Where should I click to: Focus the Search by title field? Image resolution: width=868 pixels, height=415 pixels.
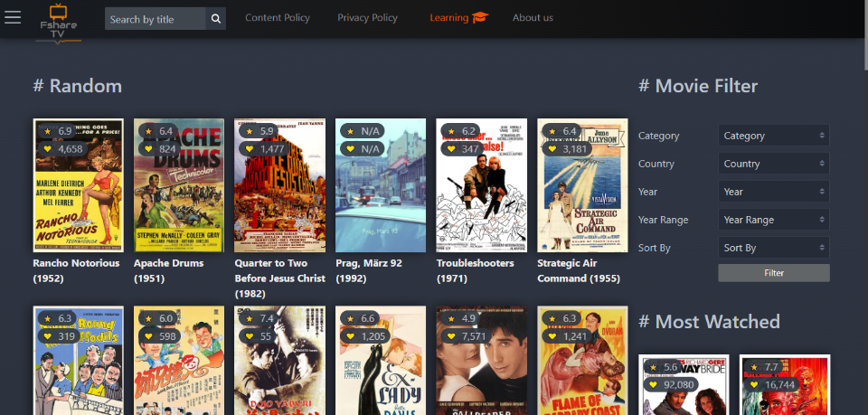tap(155, 19)
